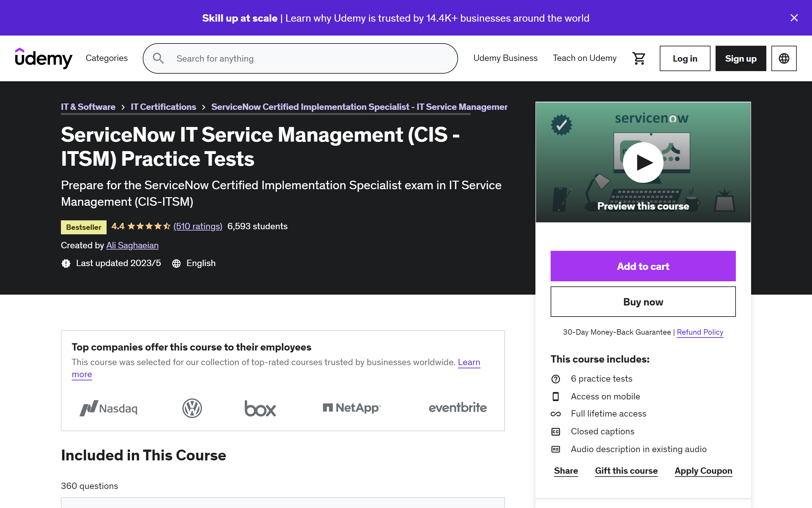Image resolution: width=812 pixels, height=508 pixels.
Task: Click the Volkswagen logo
Action: point(192,408)
